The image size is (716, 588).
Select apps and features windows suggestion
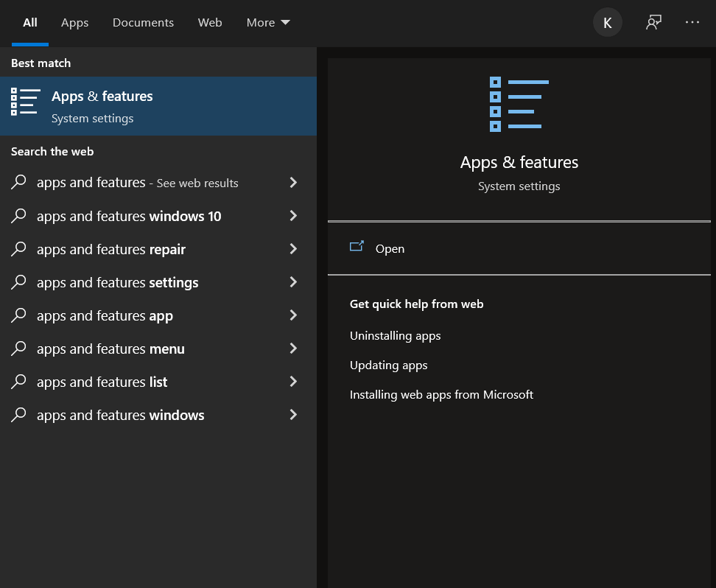coord(158,416)
